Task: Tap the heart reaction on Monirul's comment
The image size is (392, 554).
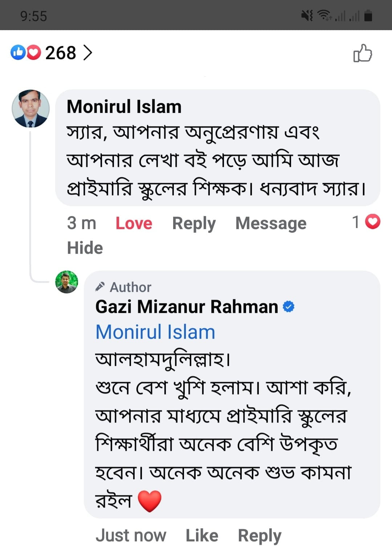Action: pos(372,222)
